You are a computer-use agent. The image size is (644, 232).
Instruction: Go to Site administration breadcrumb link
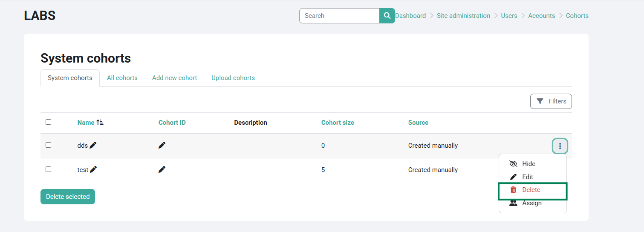pos(463,16)
